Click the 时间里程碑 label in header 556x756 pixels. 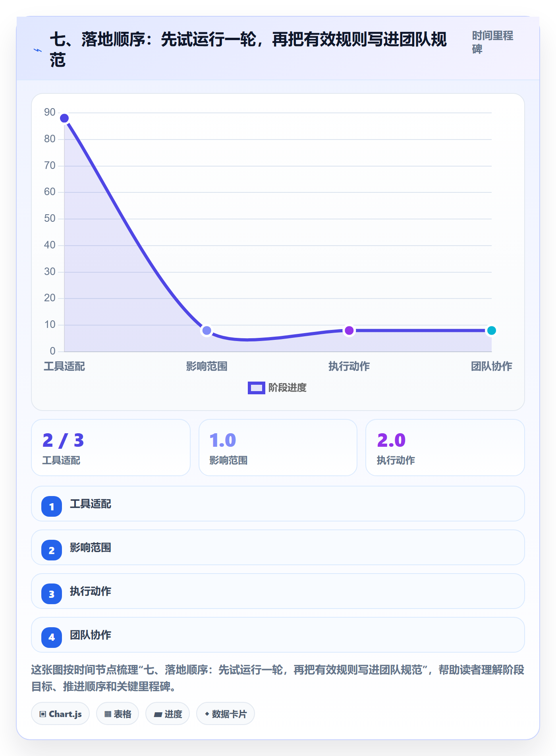[x=492, y=42]
